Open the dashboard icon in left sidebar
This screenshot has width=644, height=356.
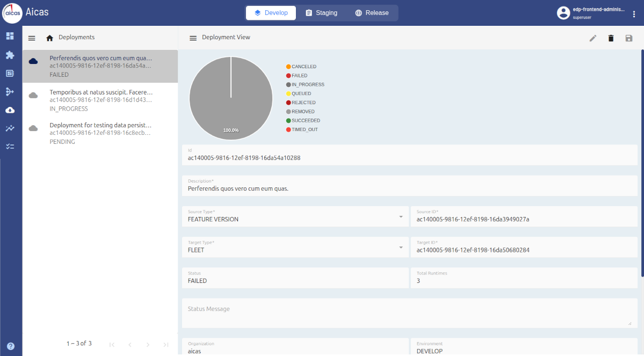pos(10,36)
